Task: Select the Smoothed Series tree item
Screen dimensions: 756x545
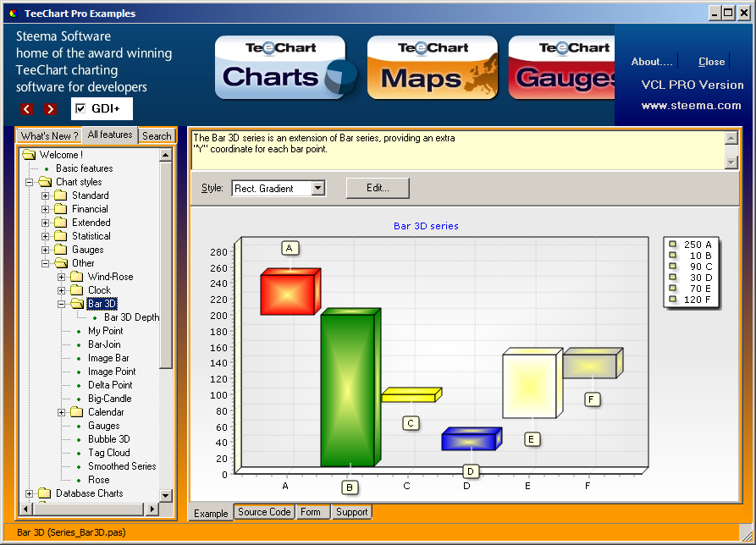Action: pos(122,466)
